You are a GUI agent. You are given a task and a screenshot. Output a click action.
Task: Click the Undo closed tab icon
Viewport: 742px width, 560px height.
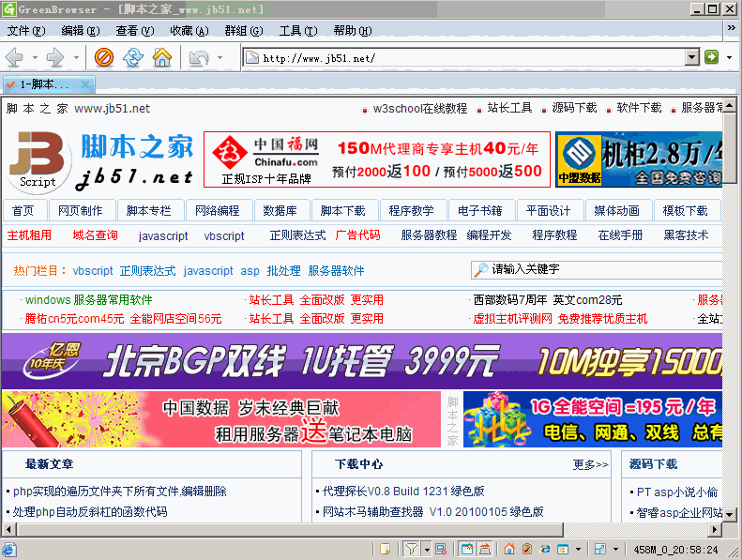(199, 58)
